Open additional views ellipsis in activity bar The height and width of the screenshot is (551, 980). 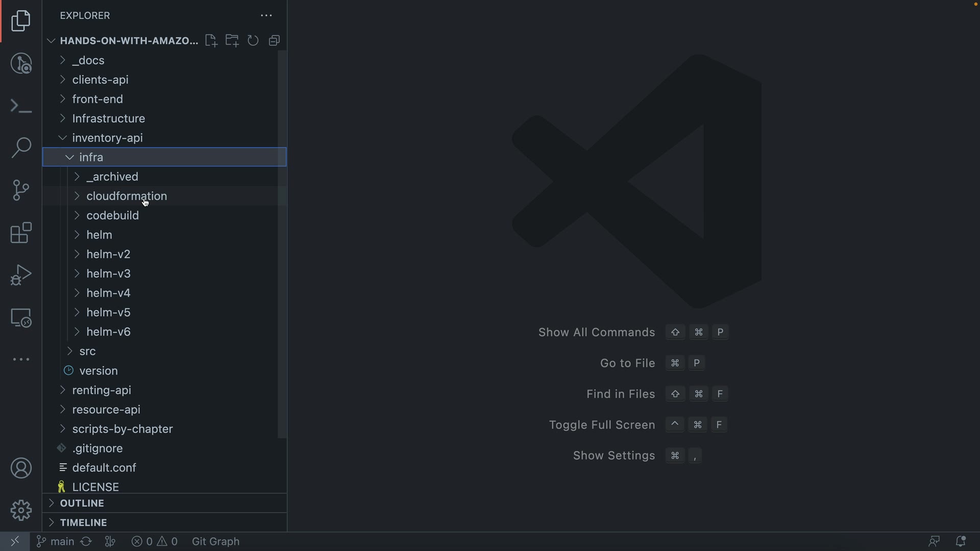pyautogui.click(x=21, y=360)
